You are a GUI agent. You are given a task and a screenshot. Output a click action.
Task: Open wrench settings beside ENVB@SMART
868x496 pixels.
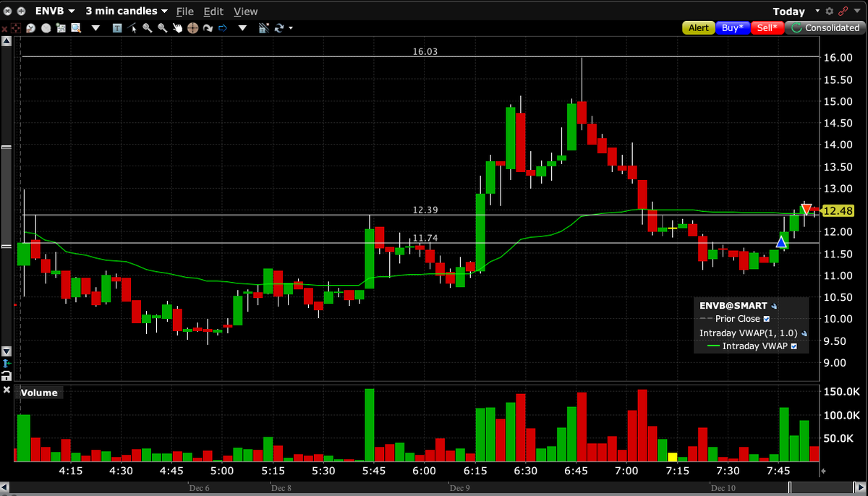pyautogui.click(x=774, y=306)
